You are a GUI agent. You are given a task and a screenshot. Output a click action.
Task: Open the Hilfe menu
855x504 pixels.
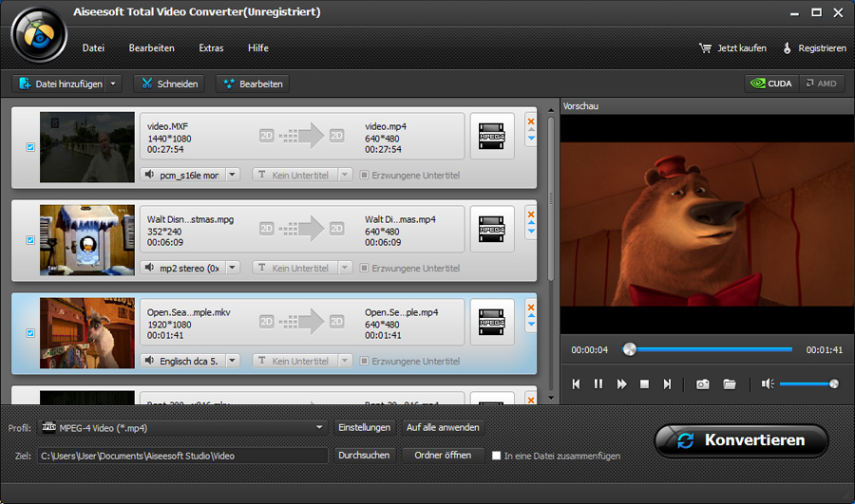(257, 48)
